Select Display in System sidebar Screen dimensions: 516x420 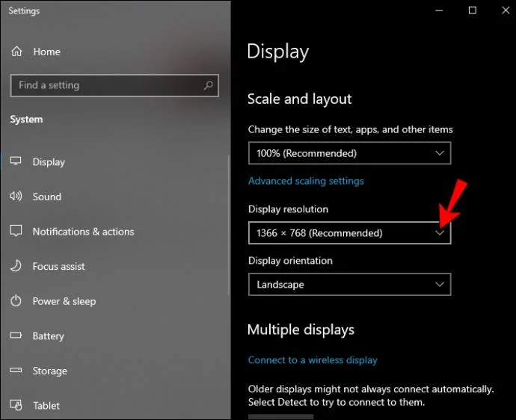[49, 162]
